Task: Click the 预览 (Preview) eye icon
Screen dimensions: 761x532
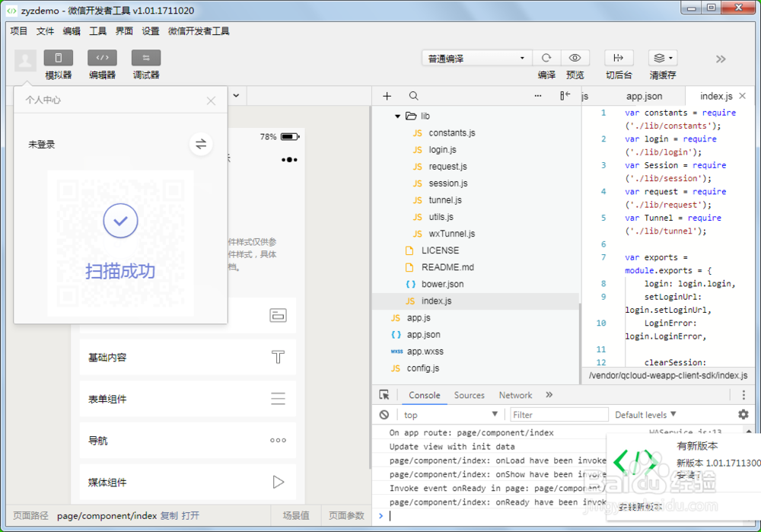Action: 575,58
